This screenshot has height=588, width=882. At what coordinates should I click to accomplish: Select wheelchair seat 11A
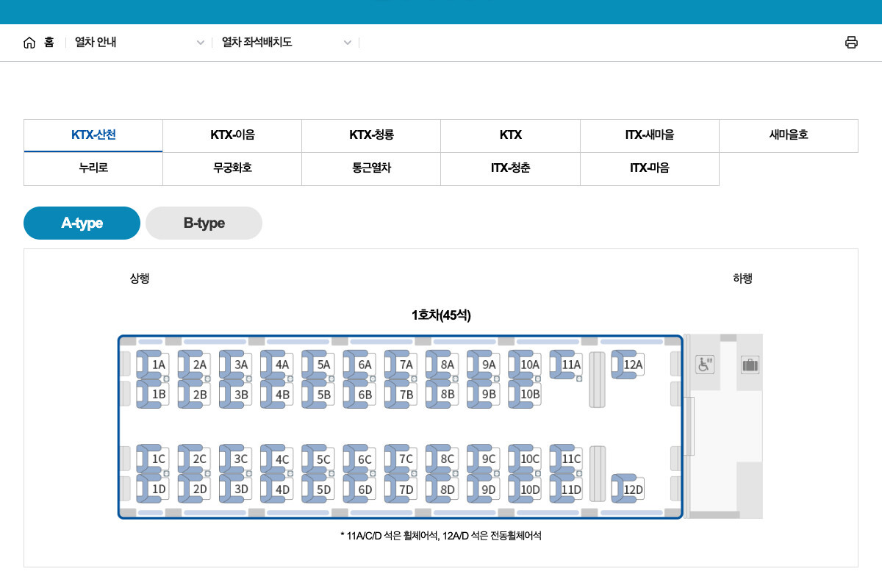[566, 364]
